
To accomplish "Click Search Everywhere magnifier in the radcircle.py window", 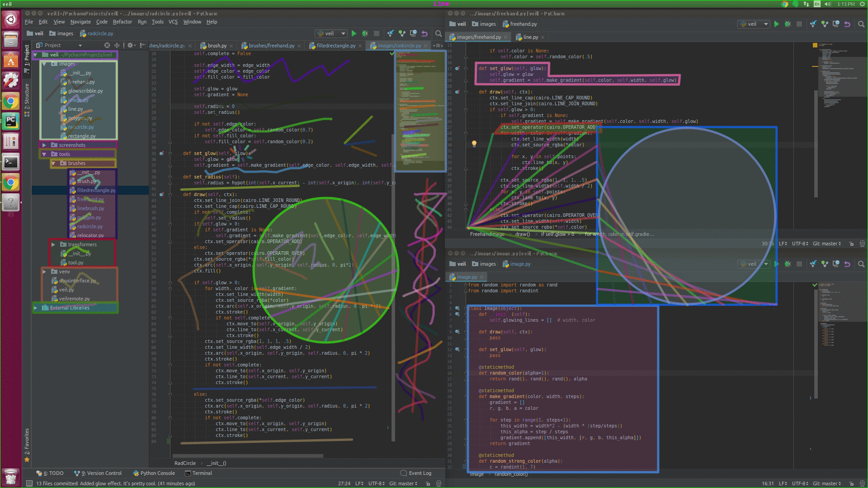I will click(x=438, y=33).
